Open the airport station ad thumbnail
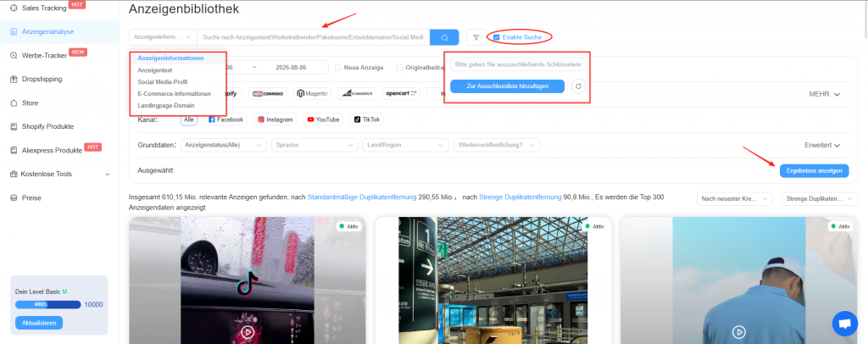Screen dimensions: 868x344 click(x=492, y=280)
